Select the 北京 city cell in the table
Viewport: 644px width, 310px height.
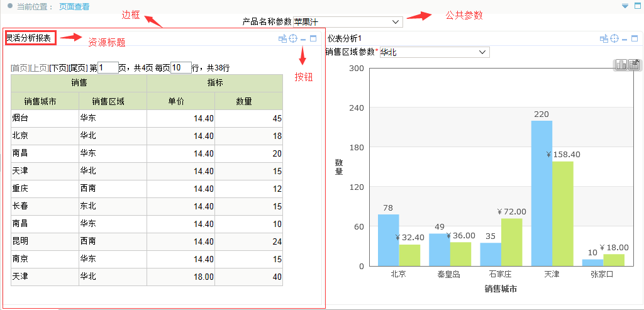tap(45, 135)
